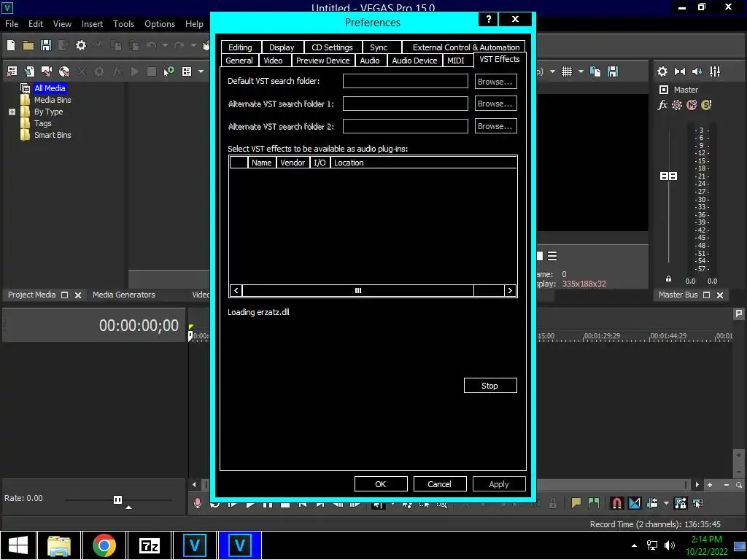
Task: Open Master FX button in Master Bus
Action: tap(662, 105)
